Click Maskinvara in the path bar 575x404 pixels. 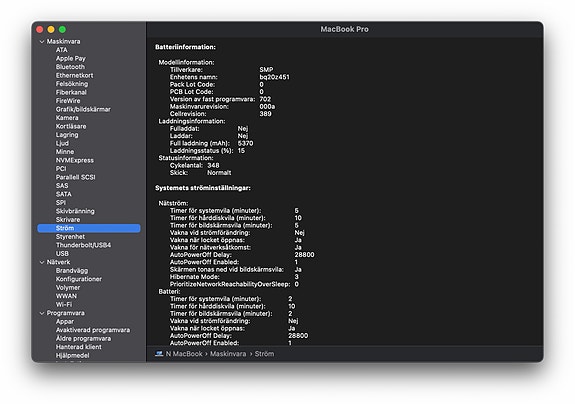point(228,354)
